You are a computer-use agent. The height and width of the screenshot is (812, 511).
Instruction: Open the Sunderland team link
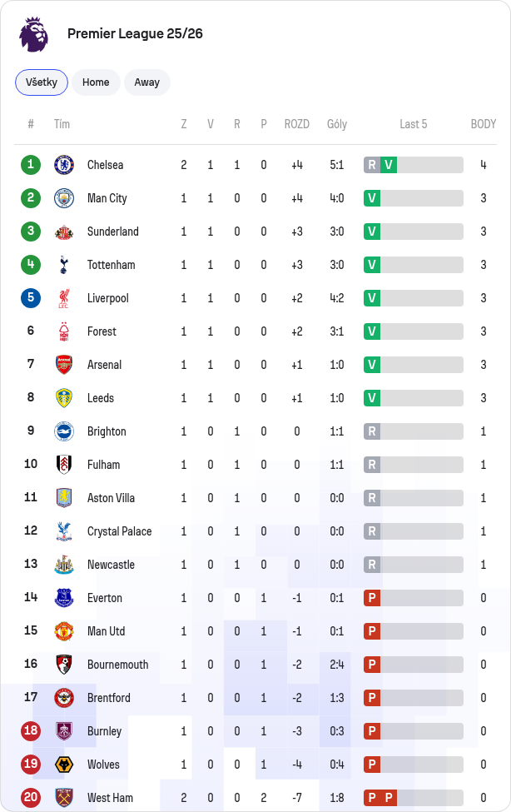(x=113, y=232)
